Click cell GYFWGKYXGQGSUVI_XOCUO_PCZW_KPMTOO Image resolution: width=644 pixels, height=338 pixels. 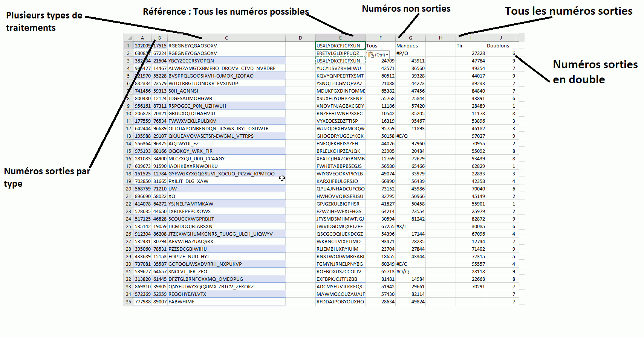click(x=226, y=174)
